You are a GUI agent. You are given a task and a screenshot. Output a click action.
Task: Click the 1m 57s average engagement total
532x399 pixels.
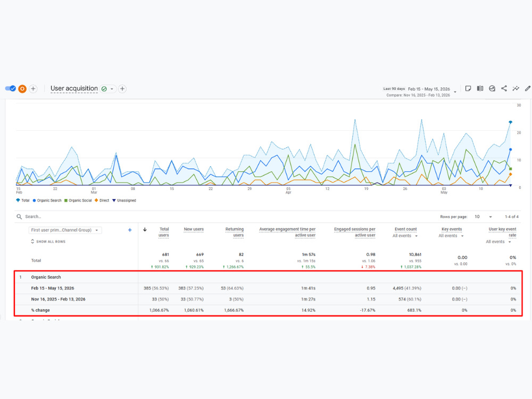point(309,254)
